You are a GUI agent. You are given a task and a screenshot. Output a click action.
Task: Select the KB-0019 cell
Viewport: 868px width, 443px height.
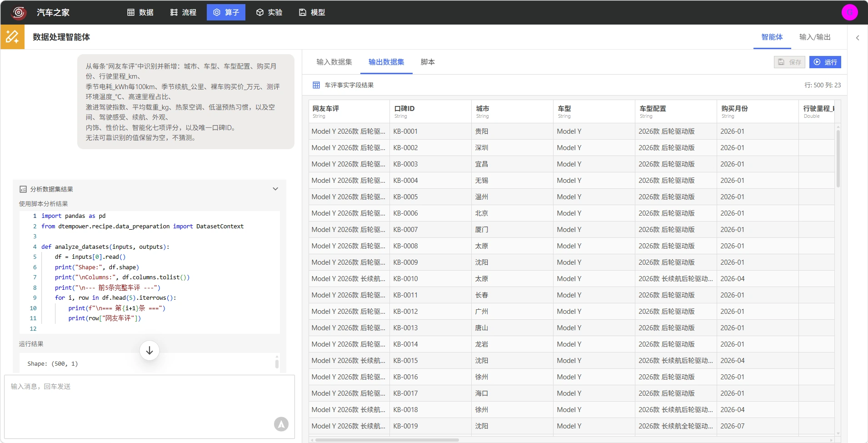[430, 426]
